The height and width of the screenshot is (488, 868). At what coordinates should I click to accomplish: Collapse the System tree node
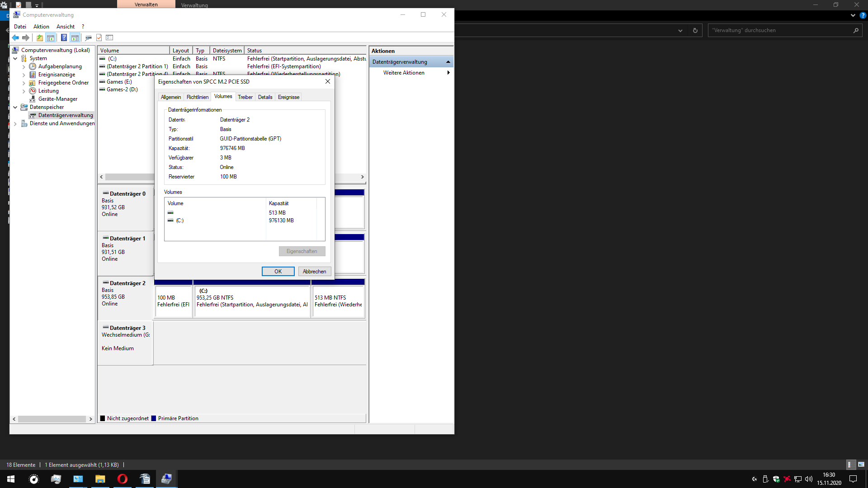pyautogui.click(x=15, y=58)
